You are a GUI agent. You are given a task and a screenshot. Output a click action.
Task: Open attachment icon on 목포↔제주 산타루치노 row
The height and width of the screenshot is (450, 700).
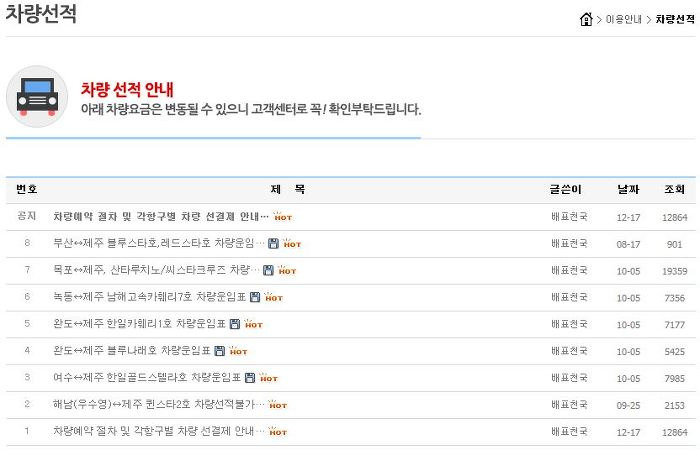(x=268, y=271)
